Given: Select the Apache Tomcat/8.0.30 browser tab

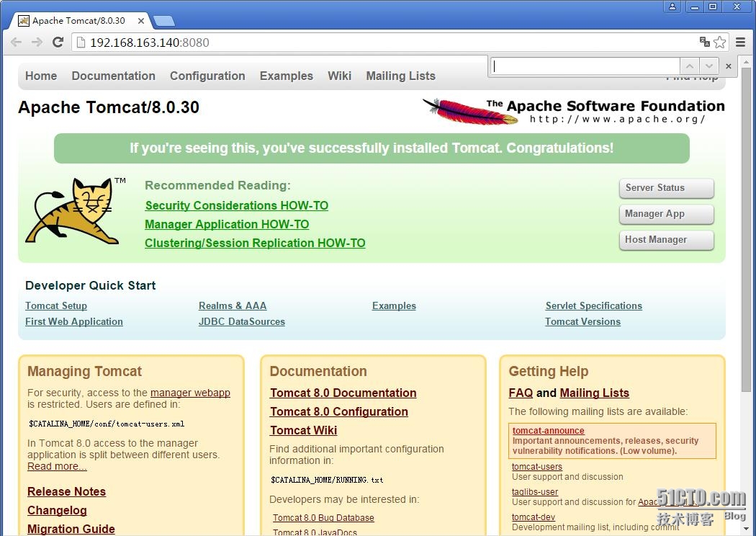Looking at the screenshot, I should [79, 21].
